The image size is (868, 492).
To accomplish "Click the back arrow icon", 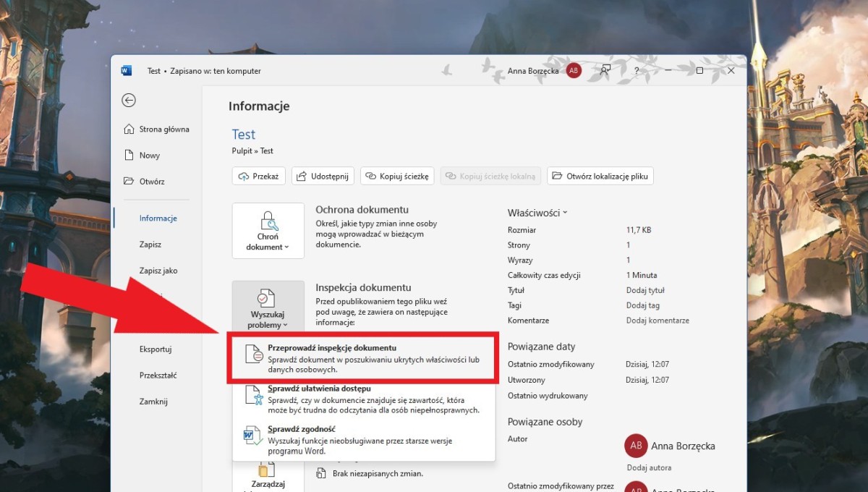I will tap(129, 101).
